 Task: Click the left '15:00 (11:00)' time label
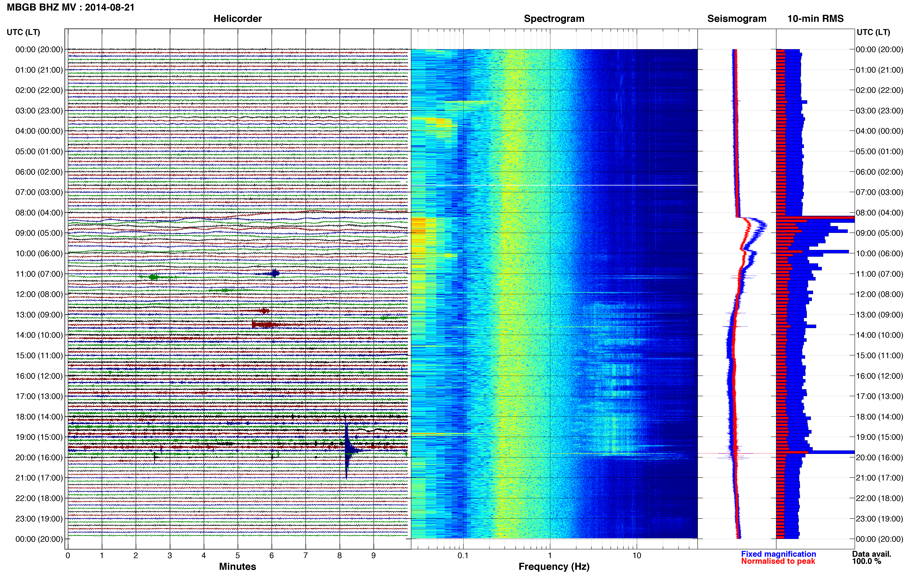39,355
